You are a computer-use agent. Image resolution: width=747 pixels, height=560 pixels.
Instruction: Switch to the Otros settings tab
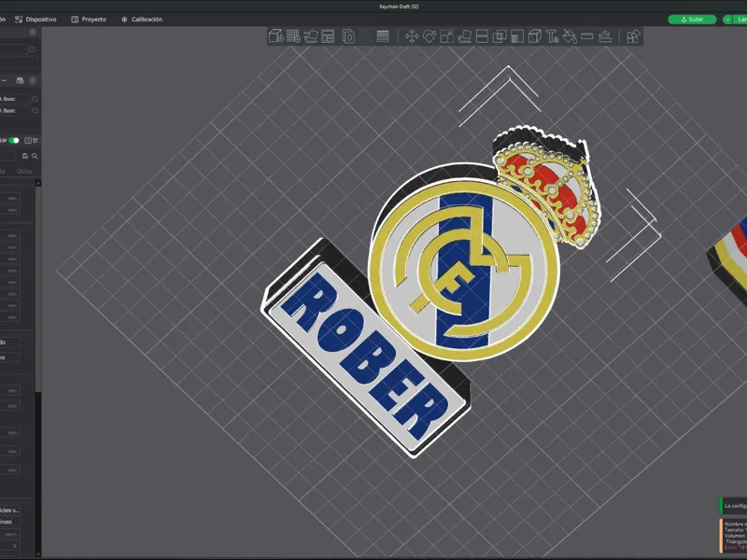[x=24, y=172]
